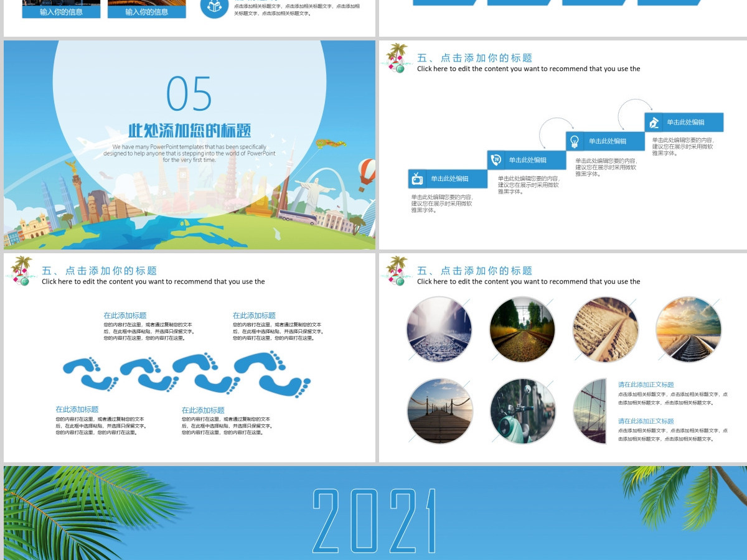Image resolution: width=747 pixels, height=560 pixels.
Task: Click the description text below the television step
Action: tap(441, 203)
